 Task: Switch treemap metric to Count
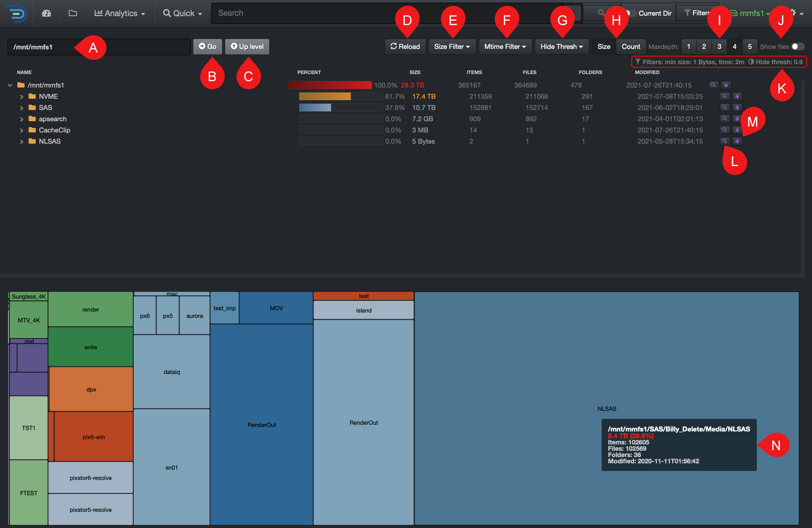pos(630,46)
